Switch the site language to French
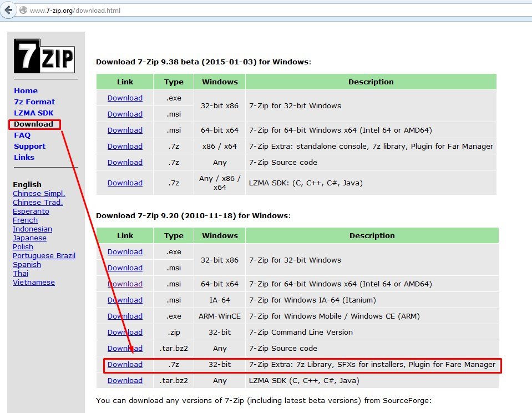532x413 pixels. [x=25, y=220]
